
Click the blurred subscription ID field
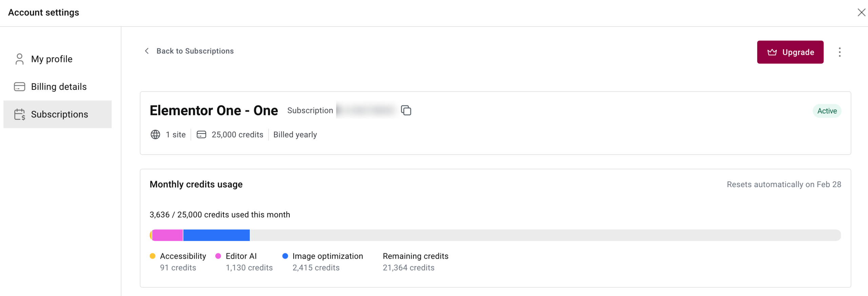click(366, 110)
